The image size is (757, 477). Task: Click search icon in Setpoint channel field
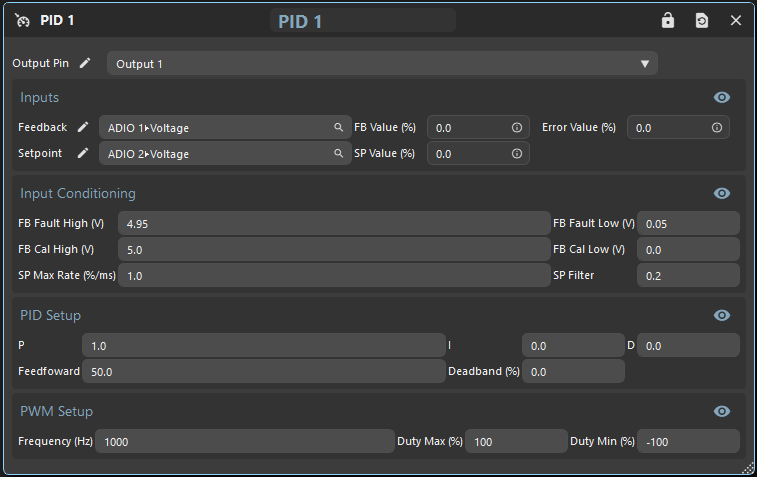coord(339,154)
